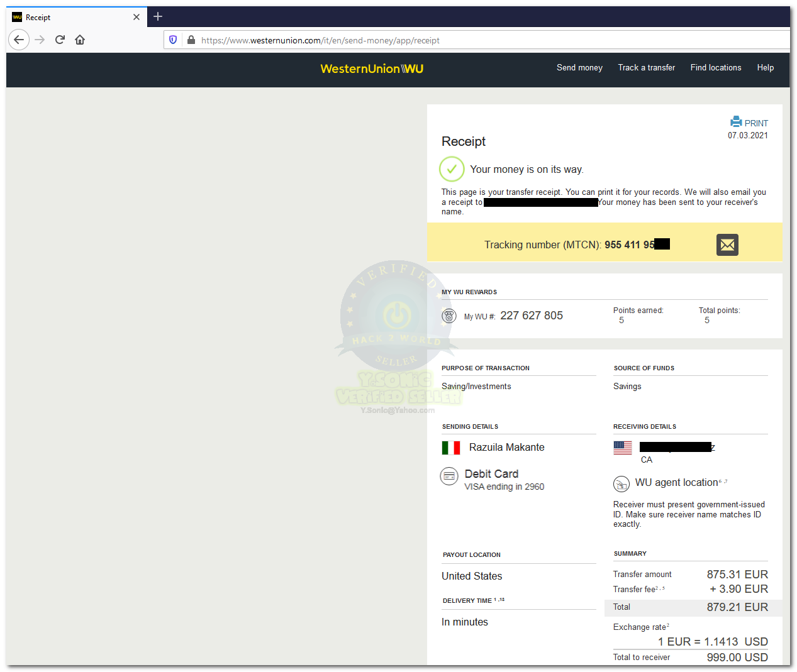
Task: Click the receipt date 07.03.2021
Action: coord(748,135)
